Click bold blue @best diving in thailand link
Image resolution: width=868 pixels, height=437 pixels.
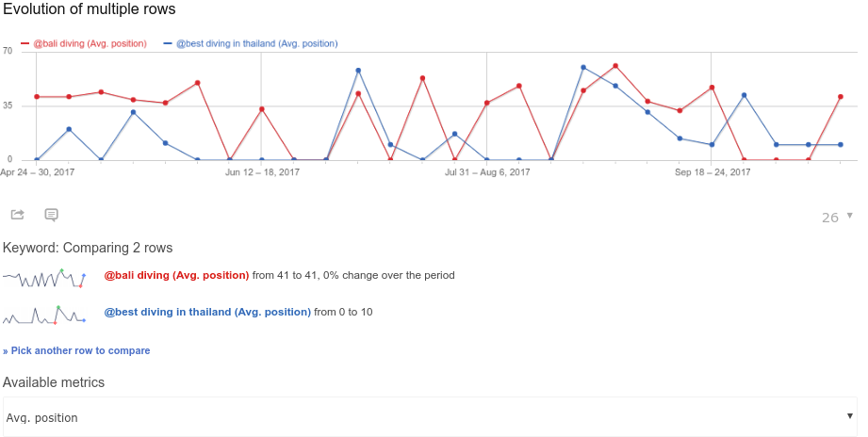(x=206, y=312)
